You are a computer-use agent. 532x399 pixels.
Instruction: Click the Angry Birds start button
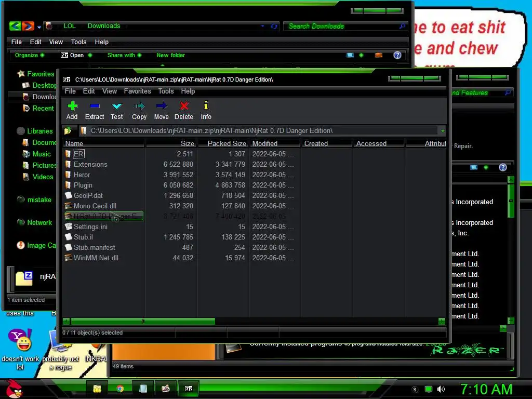[15, 389]
